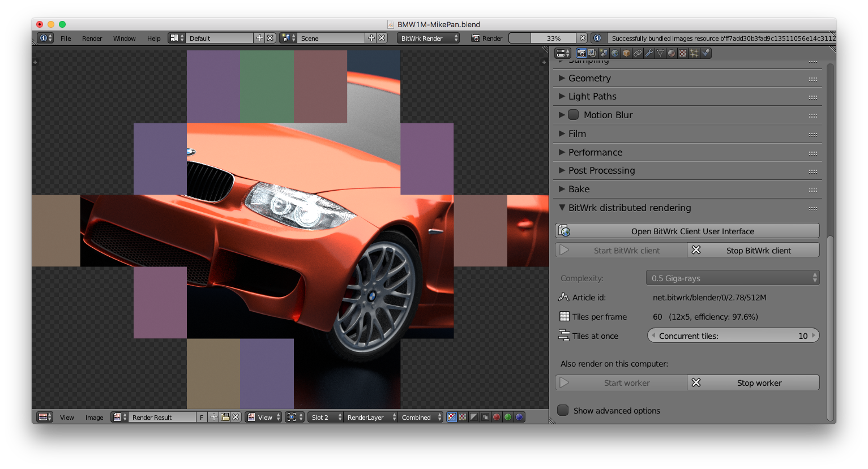
Task: Edit the Render Result image name field
Action: point(163,417)
